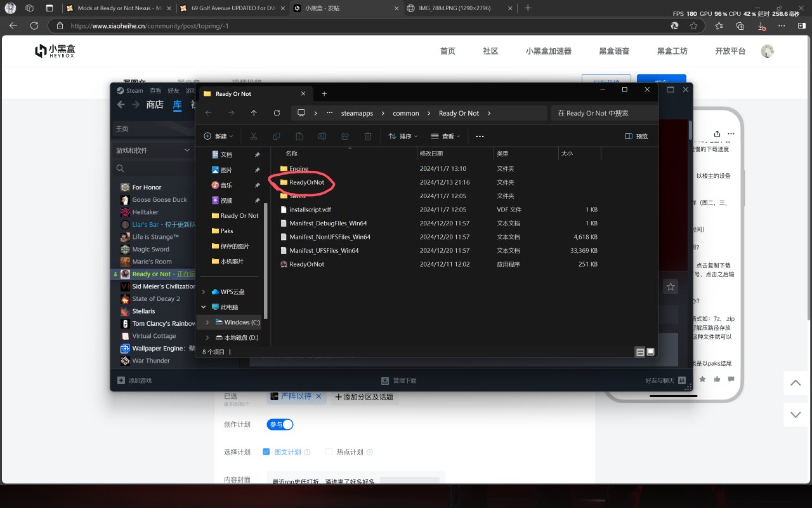Switch to large thumbnails view icon
The height and width of the screenshot is (508, 812).
[x=650, y=352]
